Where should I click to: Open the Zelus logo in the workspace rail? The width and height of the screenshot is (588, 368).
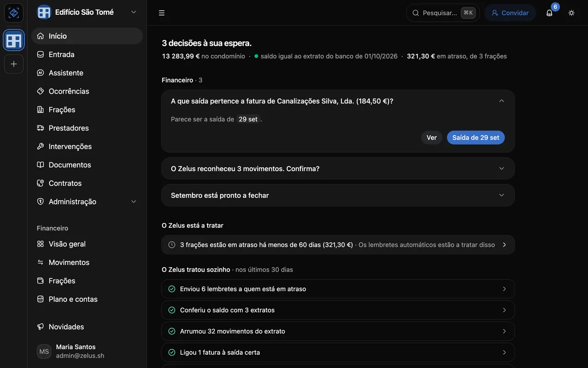(x=14, y=13)
